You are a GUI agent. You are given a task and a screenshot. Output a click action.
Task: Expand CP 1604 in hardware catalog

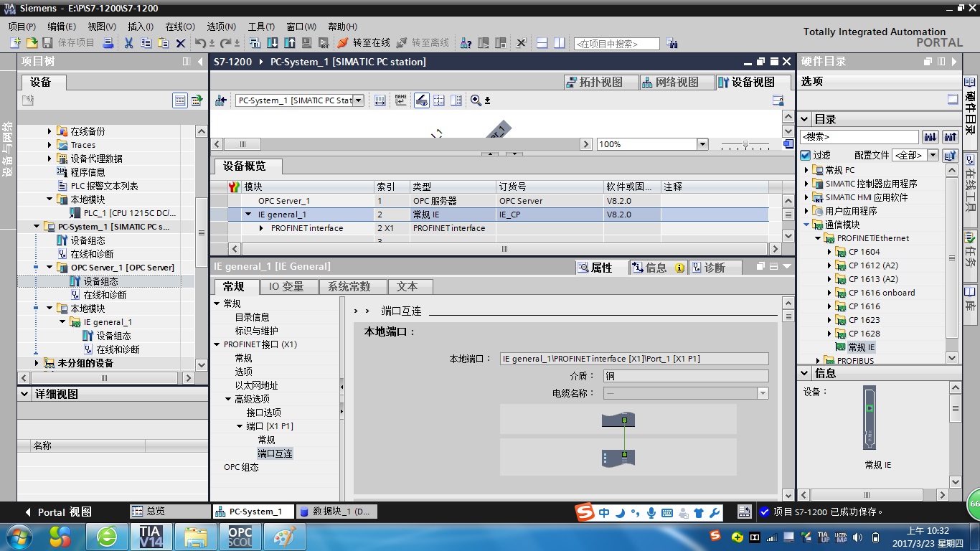pyautogui.click(x=830, y=252)
